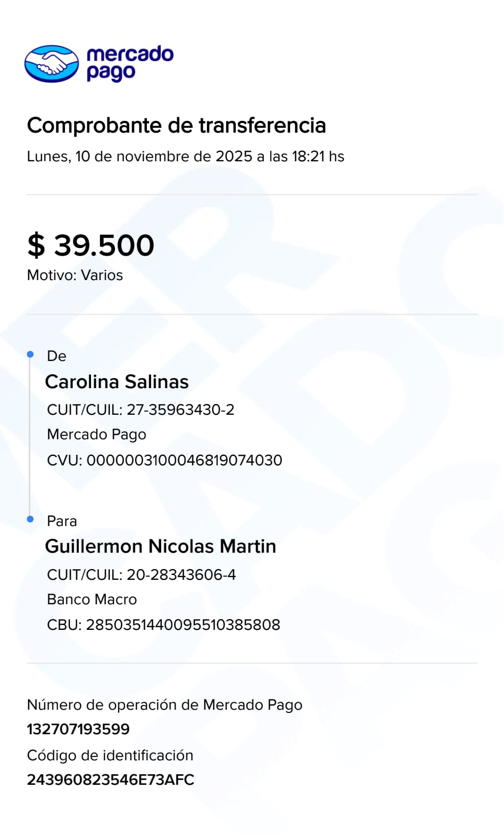Click the Mercado Pago handshake logo
This screenshot has width=504, height=837.
point(52,64)
